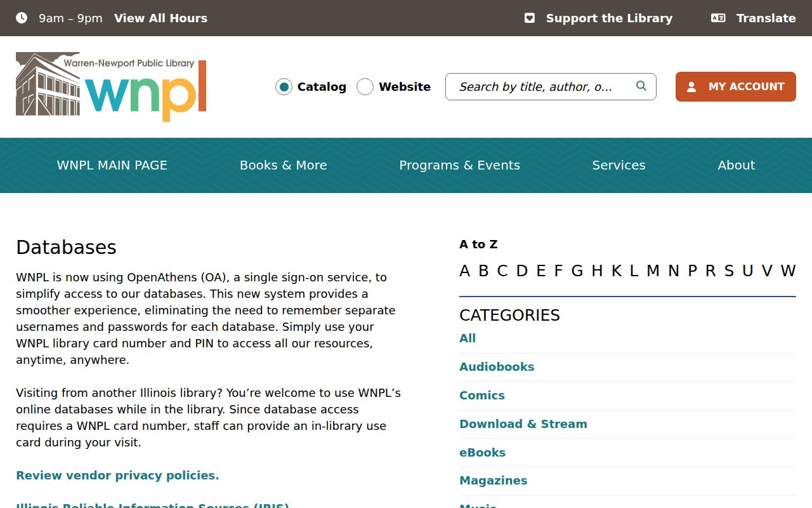Image resolution: width=812 pixels, height=508 pixels.
Task: Select the Comics category
Action: (482, 396)
